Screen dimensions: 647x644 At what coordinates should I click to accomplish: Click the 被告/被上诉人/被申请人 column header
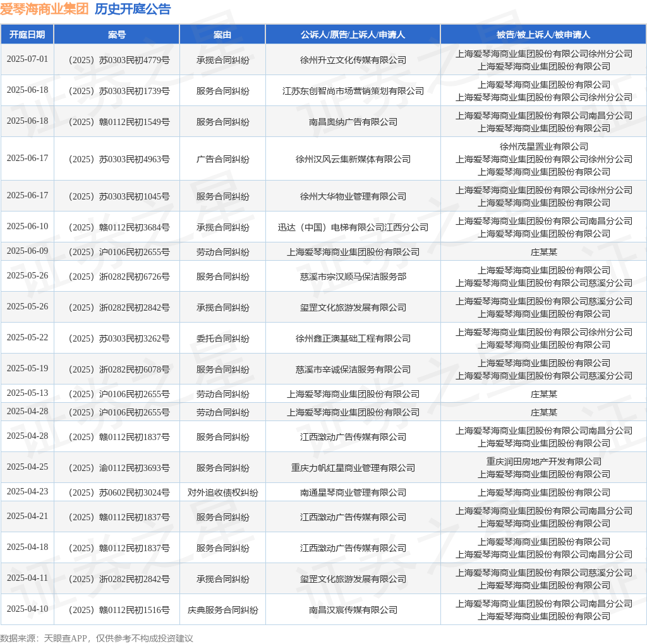click(x=543, y=35)
